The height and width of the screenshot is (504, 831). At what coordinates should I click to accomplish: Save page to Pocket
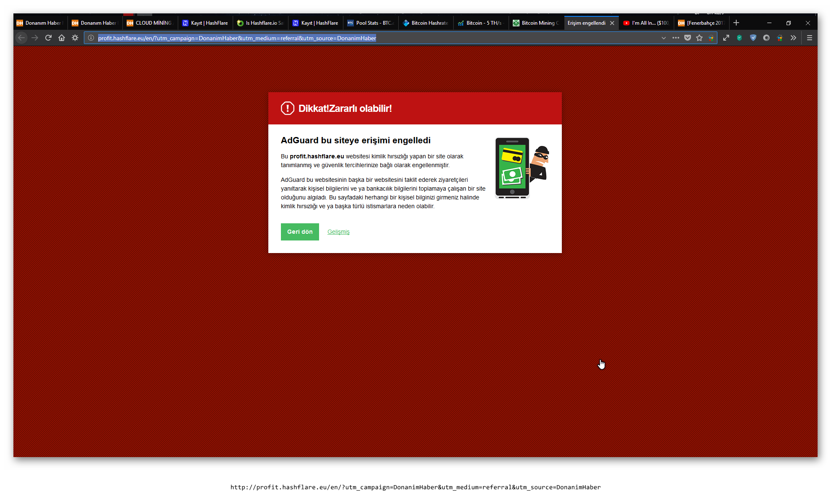point(688,38)
